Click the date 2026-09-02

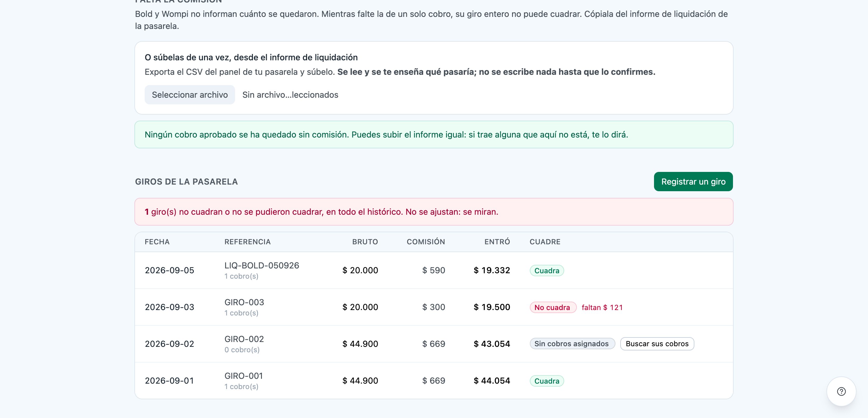point(169,344)
